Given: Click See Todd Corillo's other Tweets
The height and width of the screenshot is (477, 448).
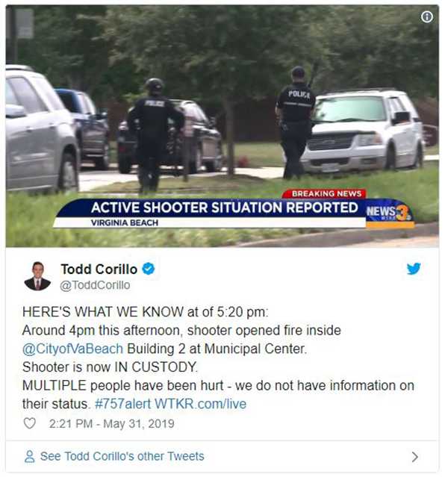Looking at the screenshot, I should [x=122, y=456].
